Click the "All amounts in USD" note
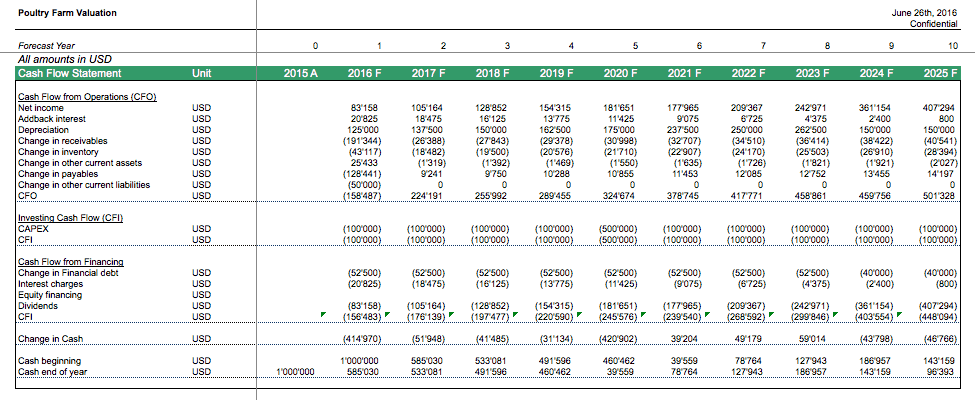The width and height of the screenshot is (975, 400). tap(65, 59)
